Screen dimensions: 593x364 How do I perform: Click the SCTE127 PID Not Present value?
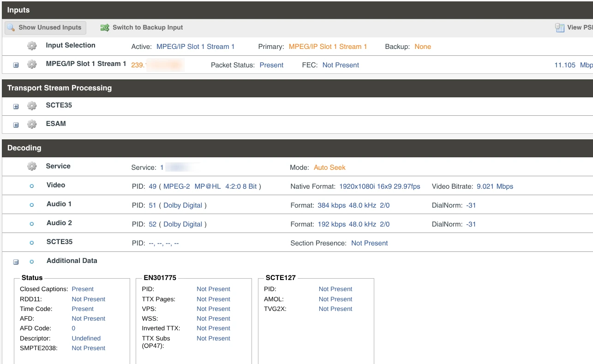(x=335, y=289)
